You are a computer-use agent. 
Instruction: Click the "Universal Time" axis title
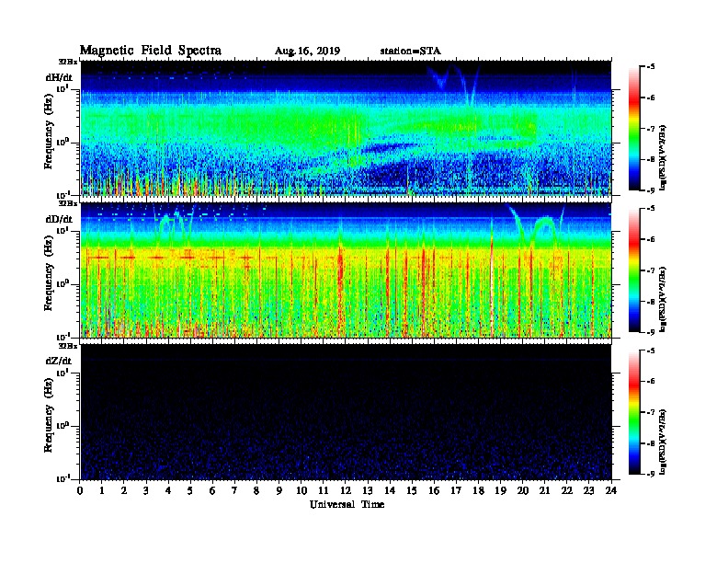347,504
